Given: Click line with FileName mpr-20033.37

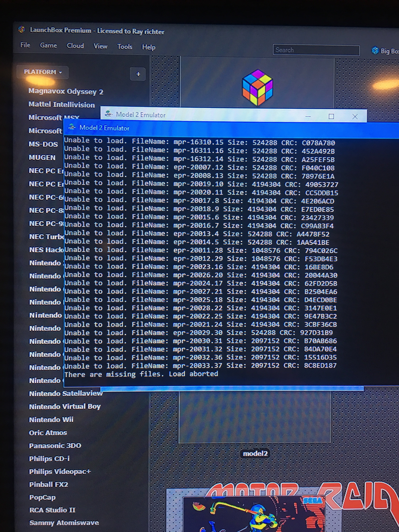Looking at the screenshot, I should (x=200, y=366).
